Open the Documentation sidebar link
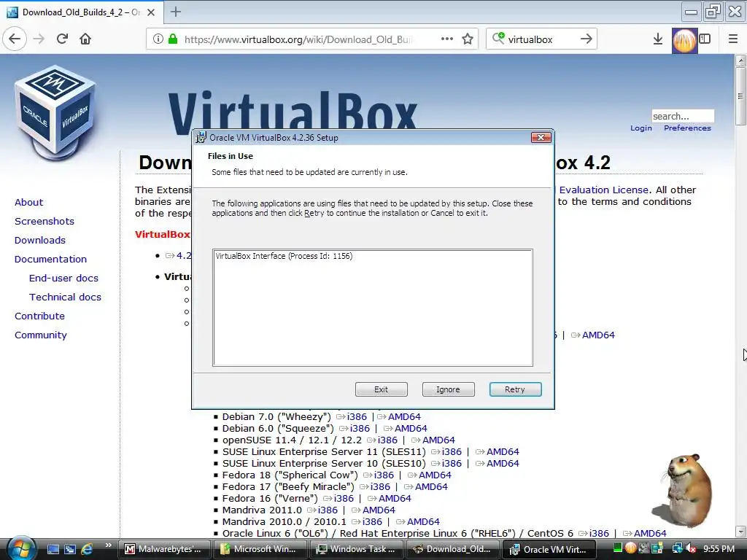Viewport: 747px width, 560px height. pos(50,260)
